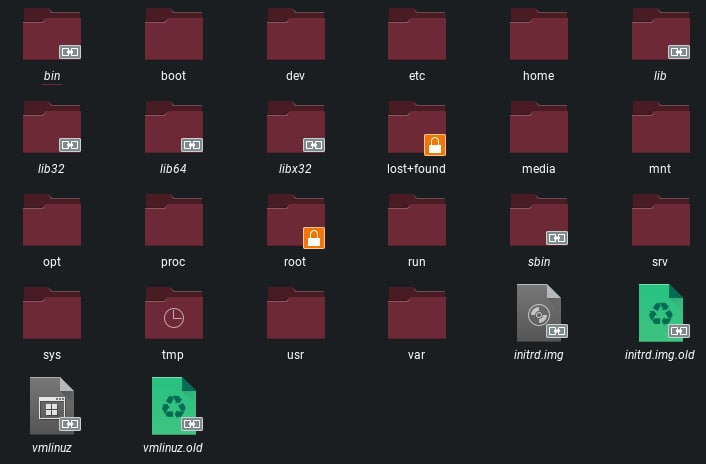Click the 'bin' file name label
This screenshot has height=464, width=706.
[x=52, y=76]
